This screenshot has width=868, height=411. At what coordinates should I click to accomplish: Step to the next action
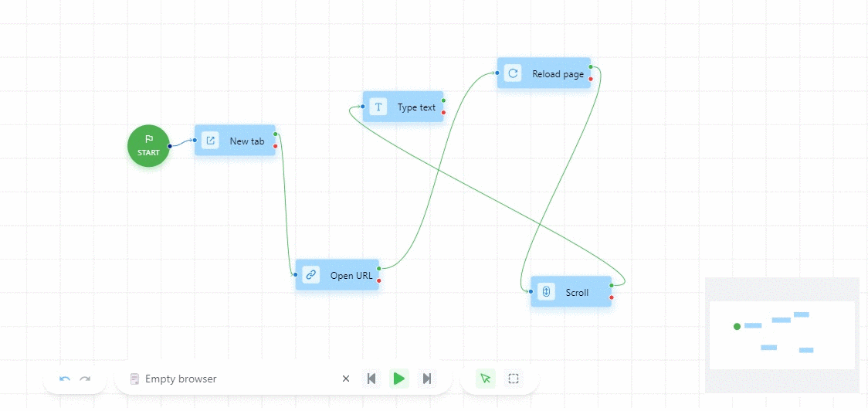tap(426, 379)
